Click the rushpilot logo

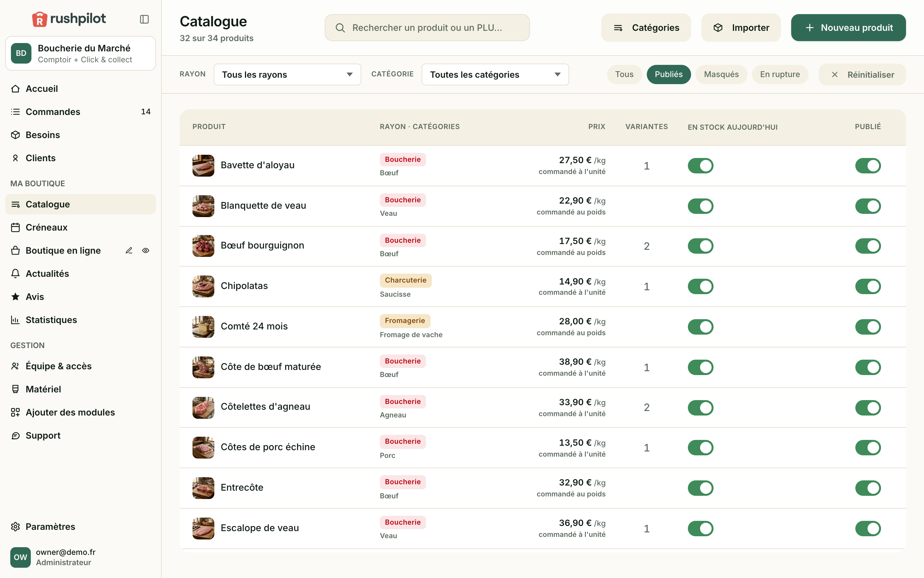[x=69, y=19]
